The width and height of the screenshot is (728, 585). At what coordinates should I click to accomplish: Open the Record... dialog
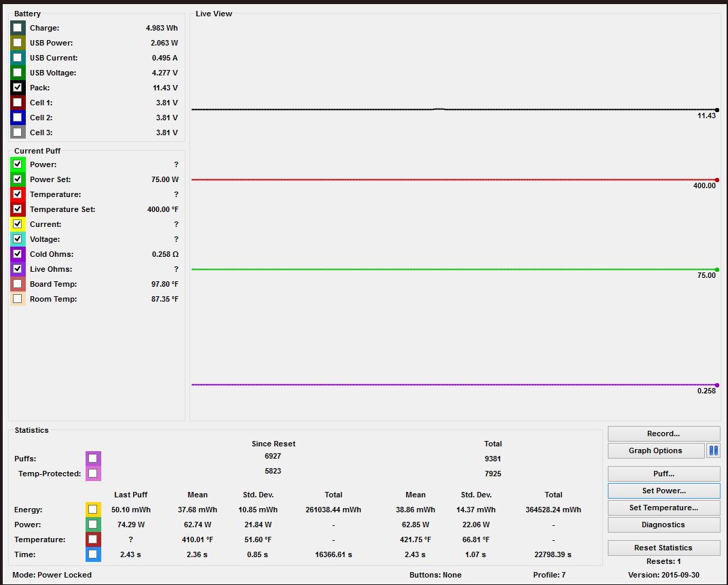pyautogui.click(x=663, y=433)
